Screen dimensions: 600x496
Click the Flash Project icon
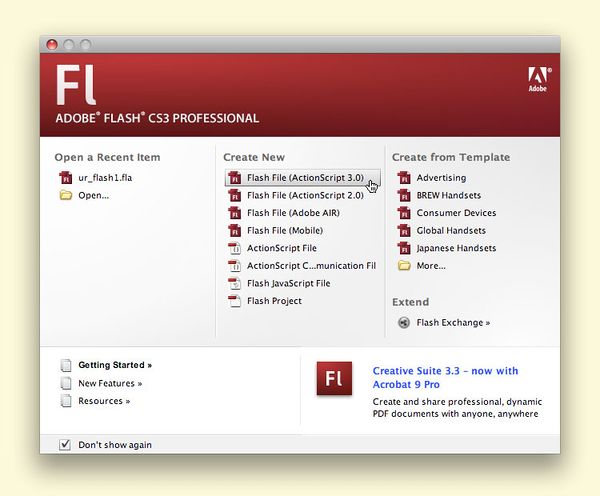point(235,301)
